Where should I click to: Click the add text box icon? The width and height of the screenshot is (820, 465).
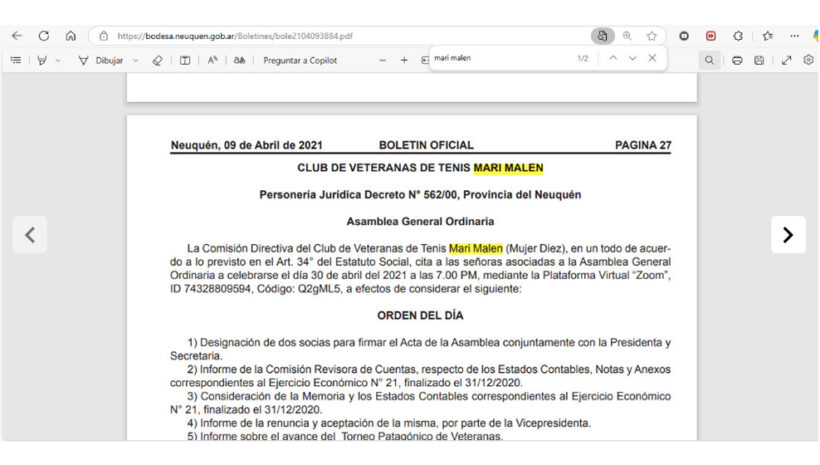pos(185,60)
